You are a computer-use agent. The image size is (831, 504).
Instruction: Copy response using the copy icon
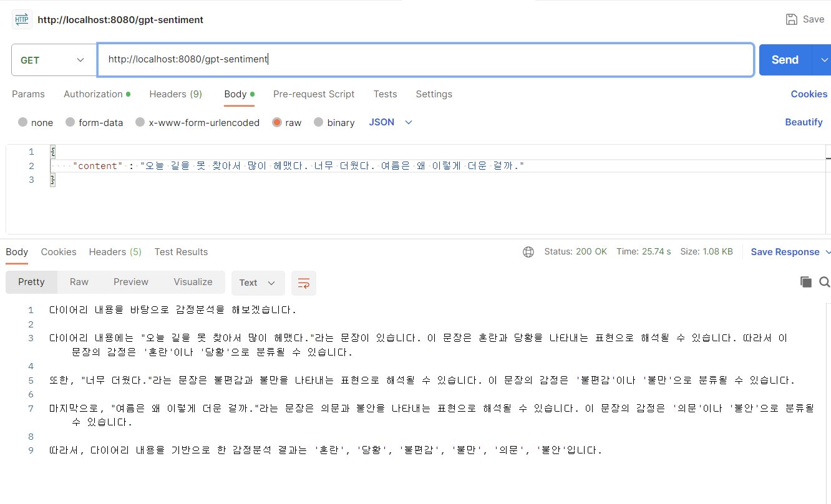(x=806, y=282)
